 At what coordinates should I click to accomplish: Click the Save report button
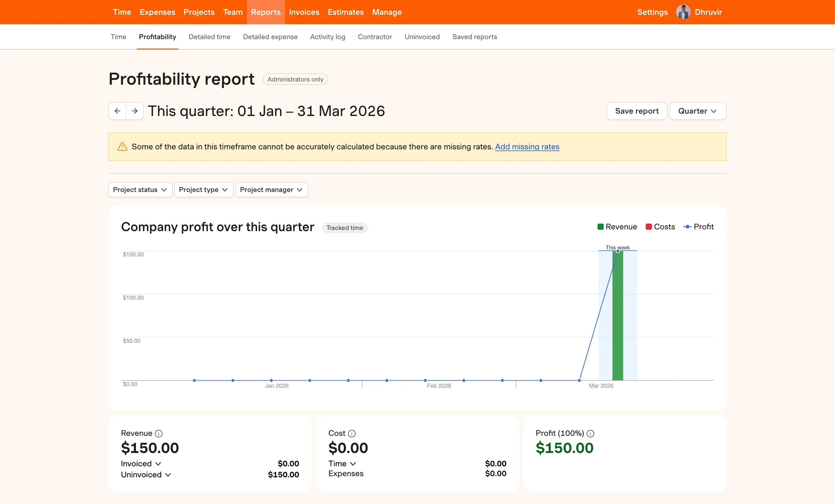636,111
